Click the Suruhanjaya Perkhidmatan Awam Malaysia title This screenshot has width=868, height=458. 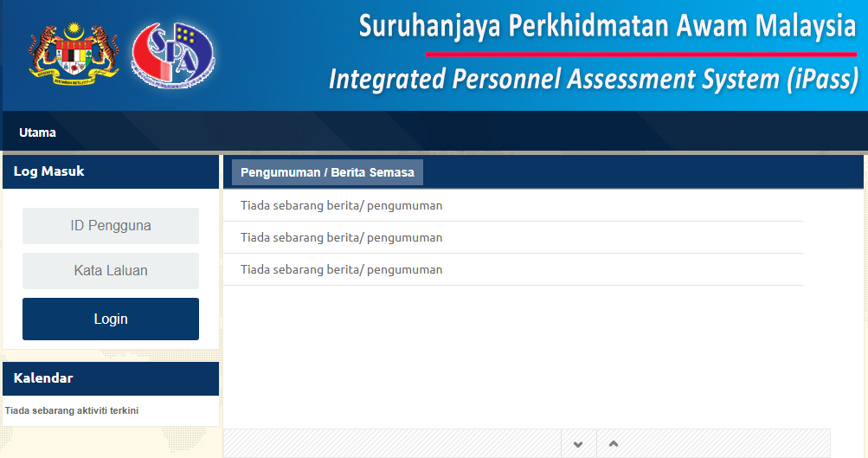tap(608, 26)
